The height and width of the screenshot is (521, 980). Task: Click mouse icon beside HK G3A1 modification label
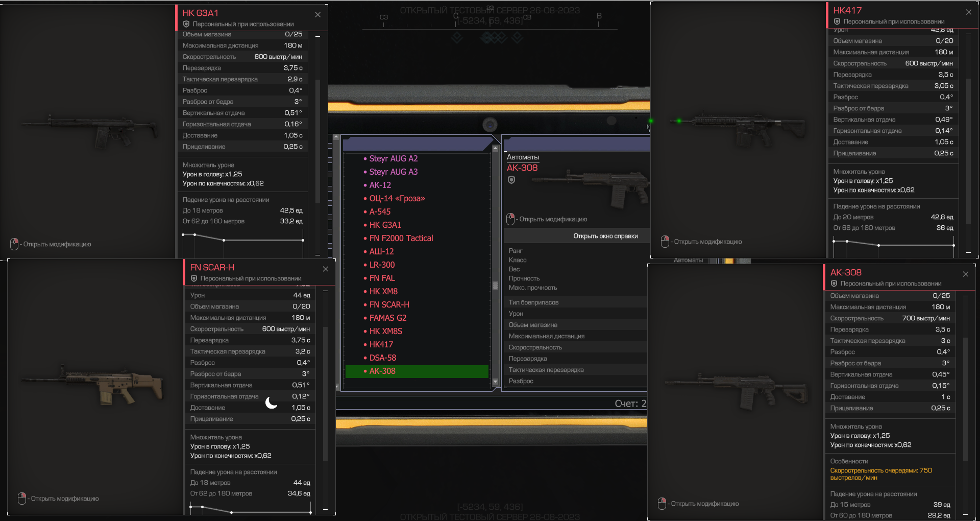[14, 244]
